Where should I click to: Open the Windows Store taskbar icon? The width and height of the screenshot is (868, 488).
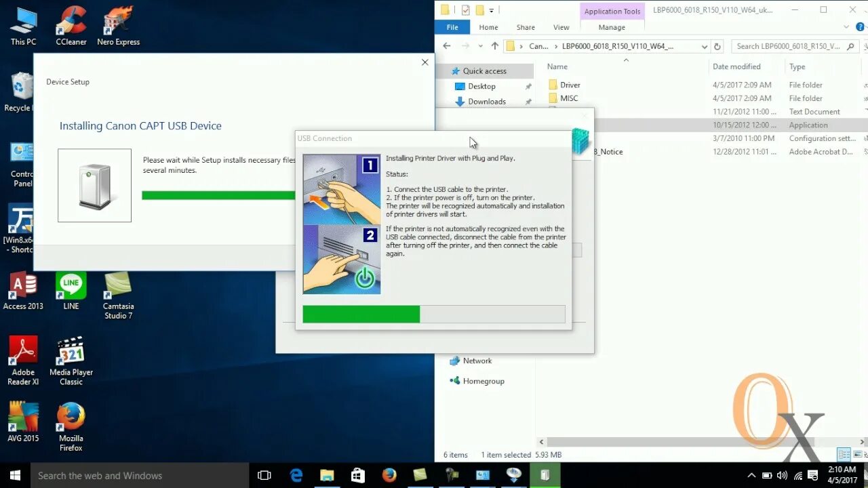coord(358,475)
